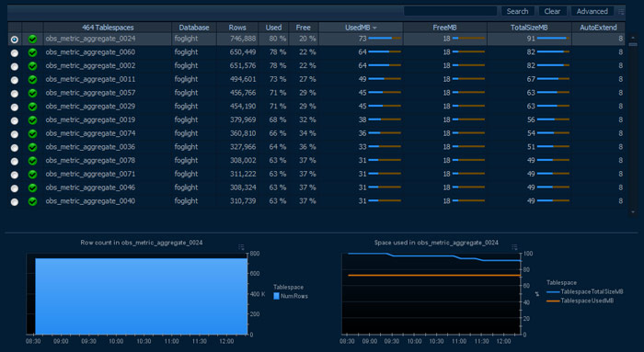
Task: Select radio for obs_metric_aggregate_0024
Action: coord(15,40)
